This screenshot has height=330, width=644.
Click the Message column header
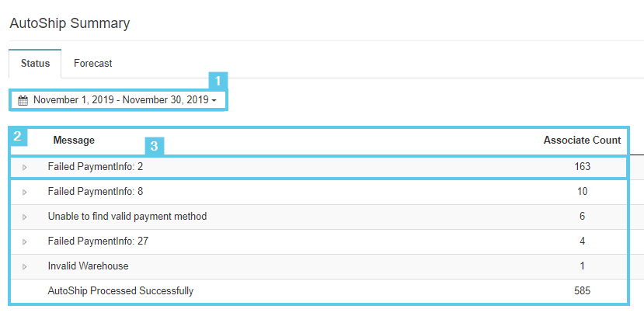tap(74, 141)
